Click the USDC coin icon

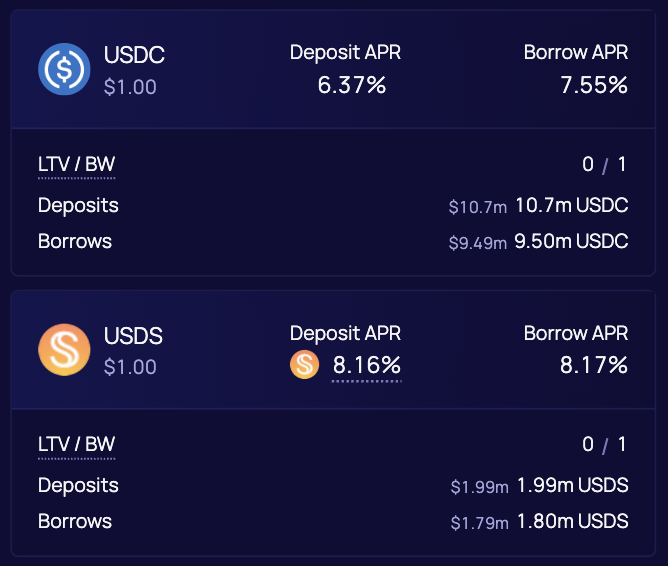click(x=64, y=69)
